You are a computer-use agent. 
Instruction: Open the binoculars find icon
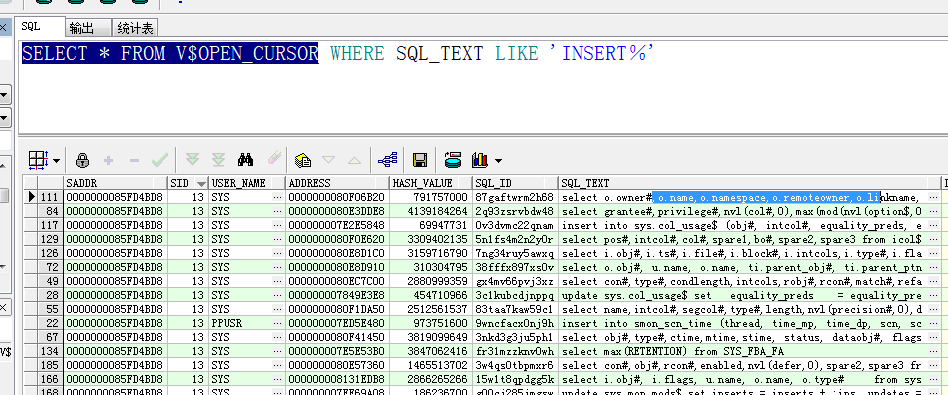tap(245, 160)
